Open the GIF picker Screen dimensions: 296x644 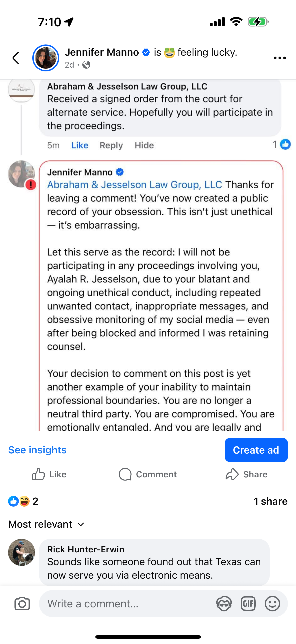[x=248, y=604]
